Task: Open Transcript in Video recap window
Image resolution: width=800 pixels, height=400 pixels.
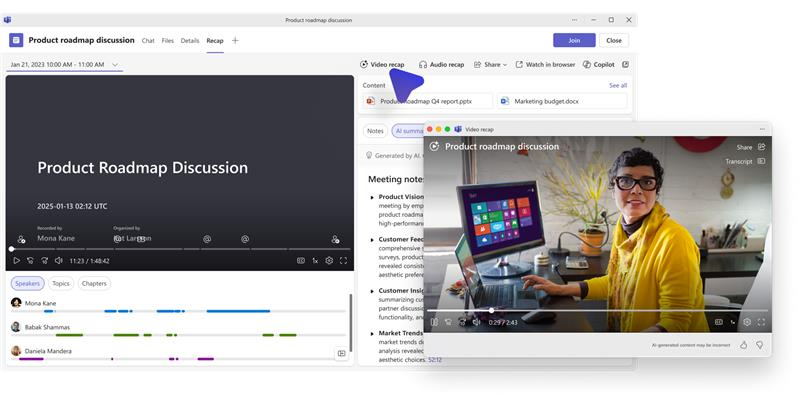Action: pos(744,161)
